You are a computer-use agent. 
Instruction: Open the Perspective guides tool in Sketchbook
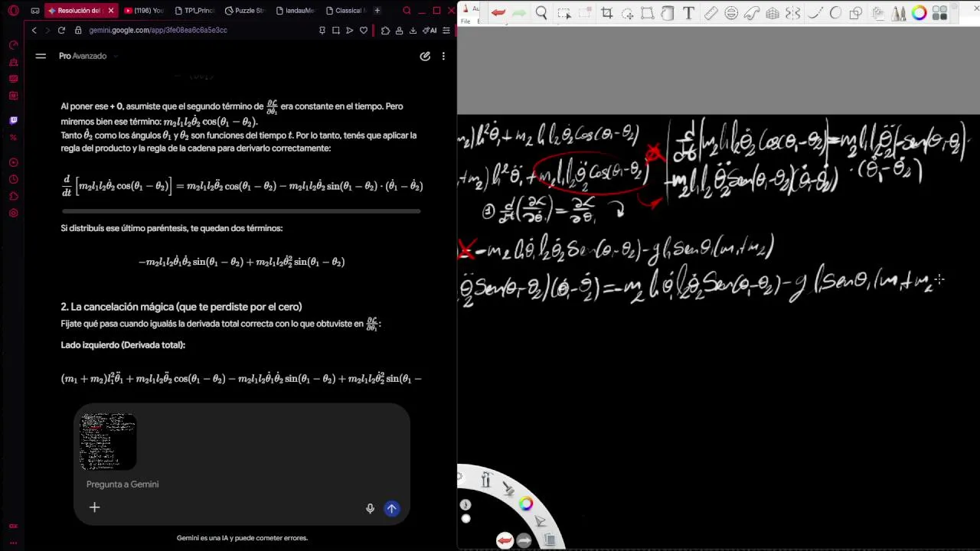coord(773,13)
